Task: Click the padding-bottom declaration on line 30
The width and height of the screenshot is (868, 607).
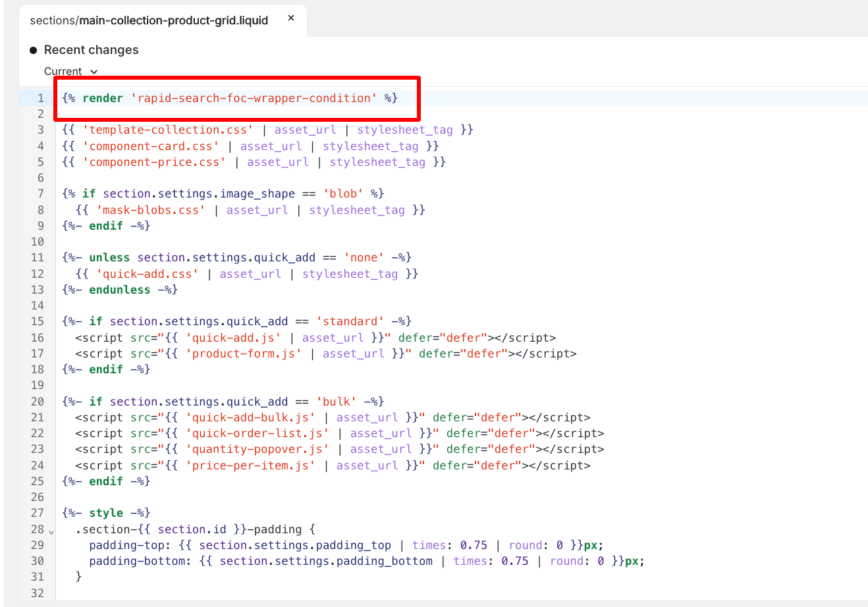Action: click(367, 561)
